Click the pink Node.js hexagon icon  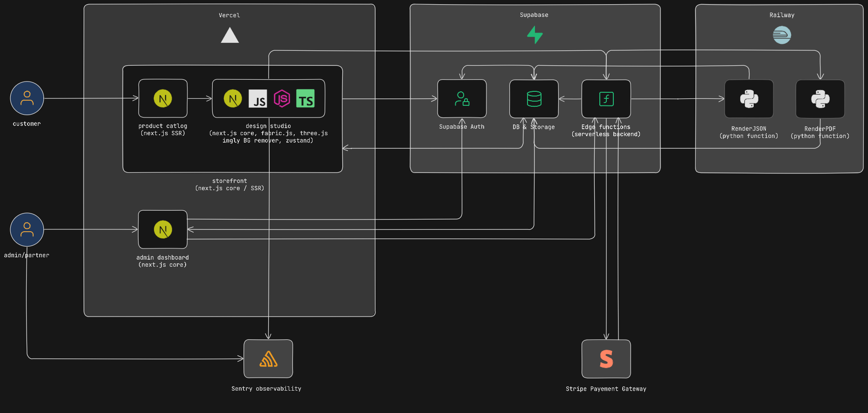pos(282,98)
